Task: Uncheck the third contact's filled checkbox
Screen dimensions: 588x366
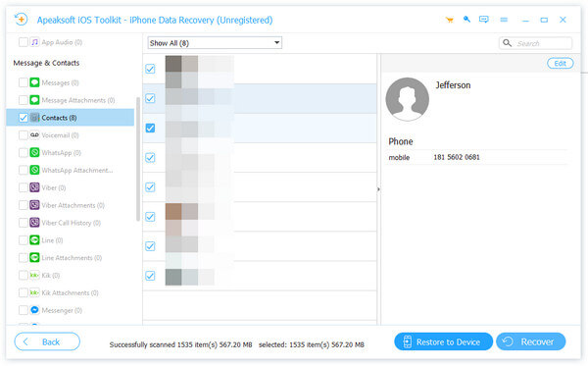Action: tap(150, 128)
